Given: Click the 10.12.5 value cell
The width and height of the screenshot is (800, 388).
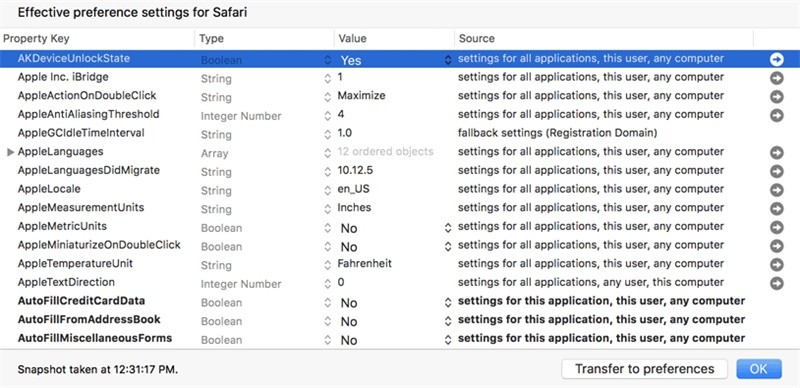Looking at the screenshot, I should 356,171.
